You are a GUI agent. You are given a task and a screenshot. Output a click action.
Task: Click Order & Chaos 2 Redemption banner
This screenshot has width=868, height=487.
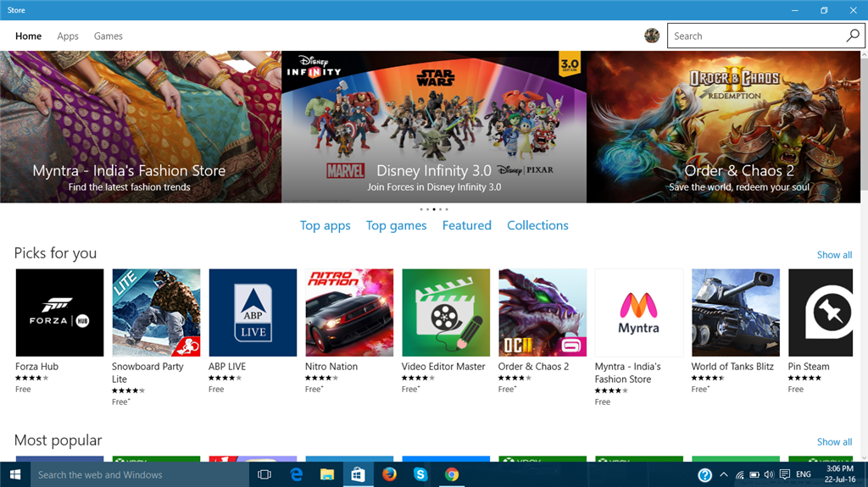[x=724, y=127]
